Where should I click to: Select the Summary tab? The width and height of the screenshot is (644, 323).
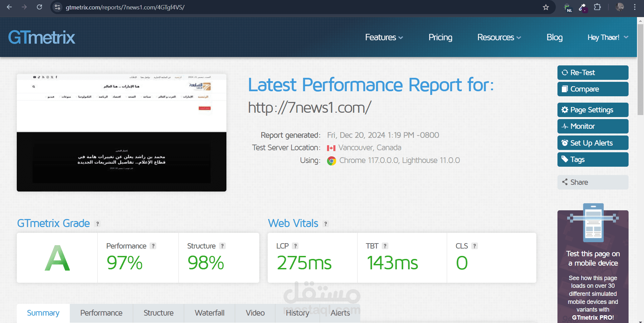tap(43, 313)
